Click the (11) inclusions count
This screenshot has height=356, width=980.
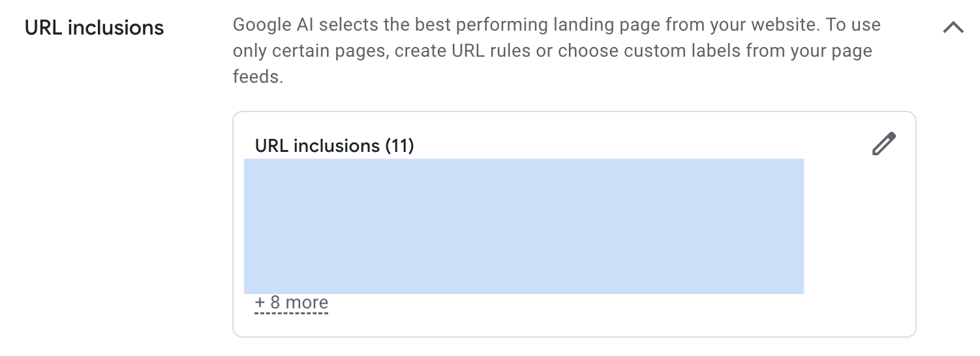click(399, 145)
